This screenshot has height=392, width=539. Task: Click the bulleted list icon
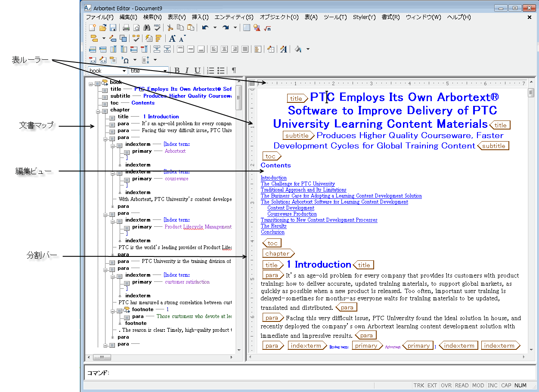pos(221,71)
